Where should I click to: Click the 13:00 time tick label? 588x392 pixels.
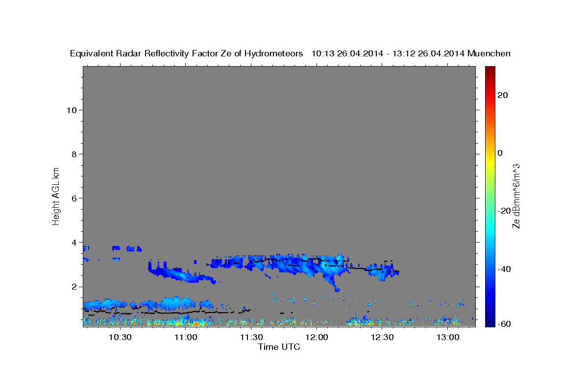pyautogui.click(x=448, y=337)
